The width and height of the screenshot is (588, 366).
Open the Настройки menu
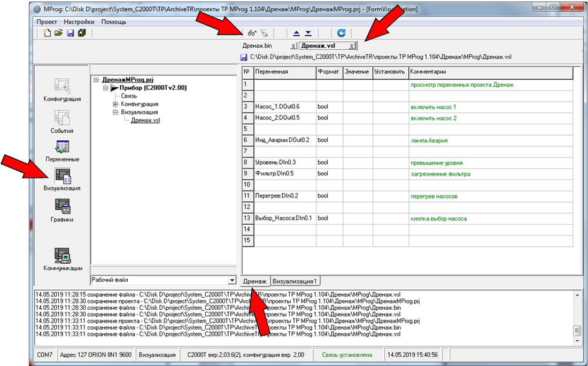pyautogui.click(x=79, y=22)
